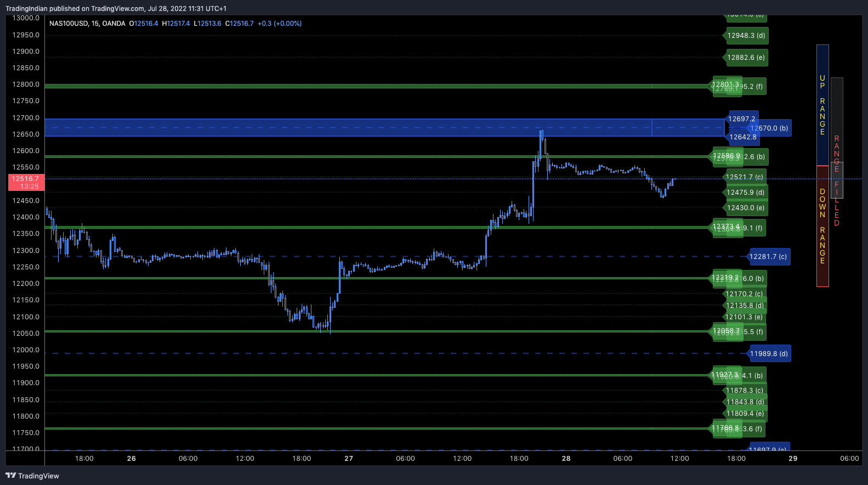Click the 11800.0 price axis tick
868x485 pixels.
click(26, 416)
